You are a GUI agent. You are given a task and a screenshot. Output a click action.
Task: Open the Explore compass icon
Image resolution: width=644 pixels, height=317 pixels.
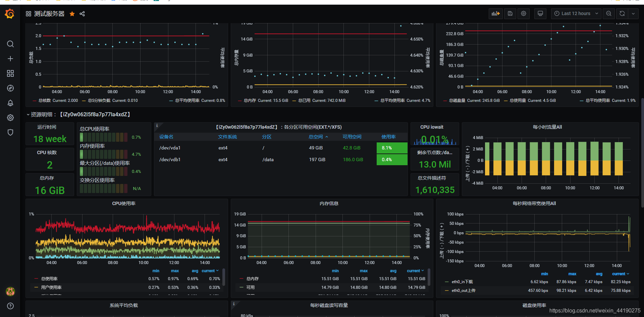10,88
